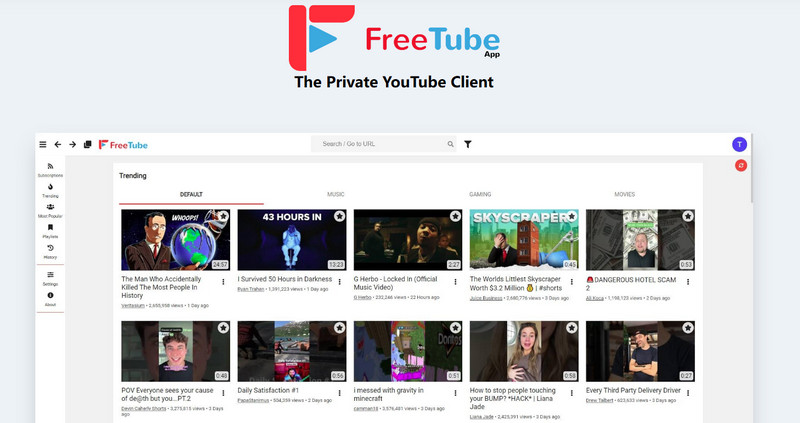The image size is (800, 423).
Task: Open Settings in the sidebar
Action: tap(50, 279)
